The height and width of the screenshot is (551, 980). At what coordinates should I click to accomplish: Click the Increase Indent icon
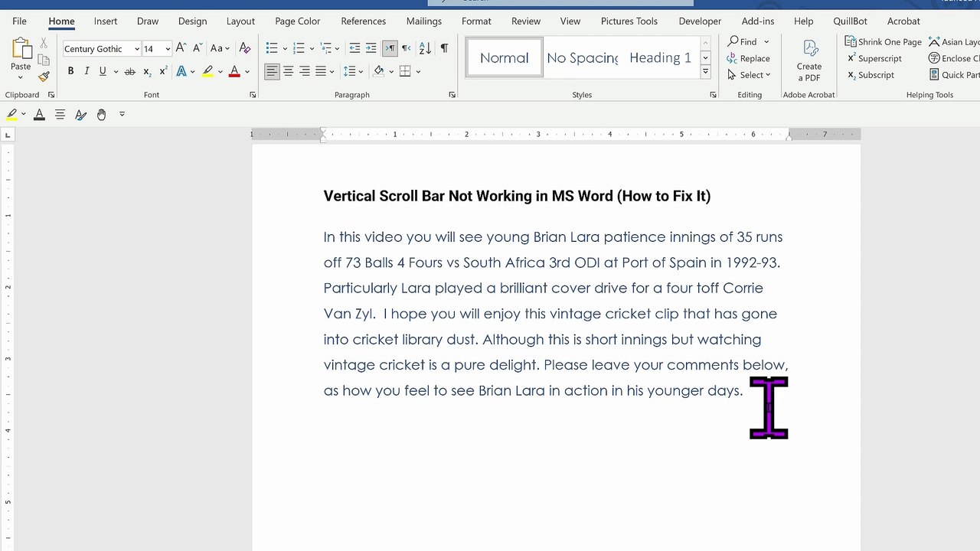(x=371, y=48)
